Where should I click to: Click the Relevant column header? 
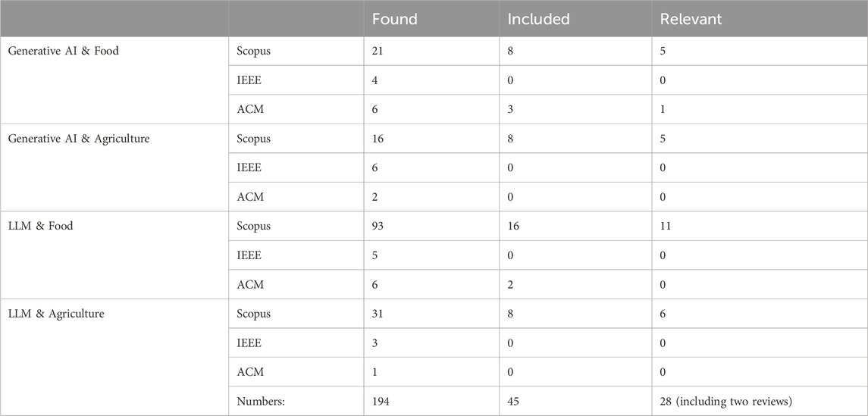(x=691, y=18)
